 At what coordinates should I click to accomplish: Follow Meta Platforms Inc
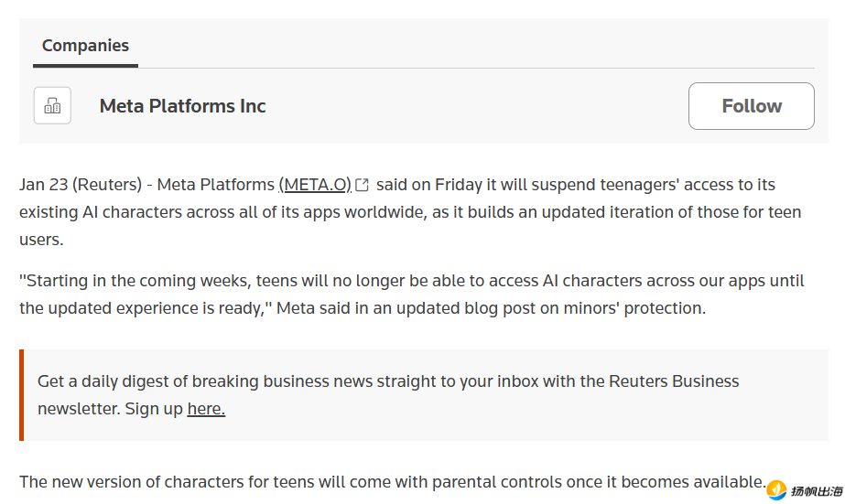point(751,106)
